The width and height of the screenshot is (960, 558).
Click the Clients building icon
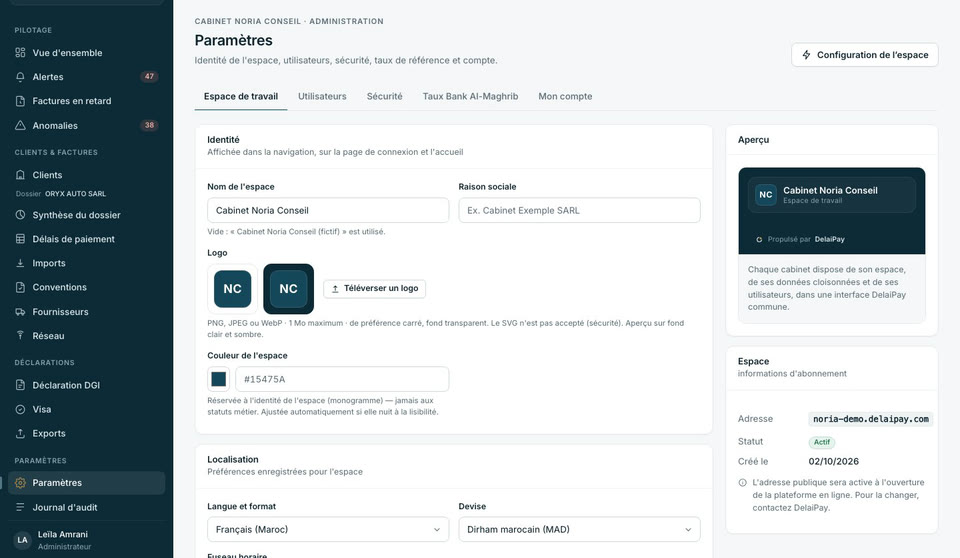tap(20, 175)
